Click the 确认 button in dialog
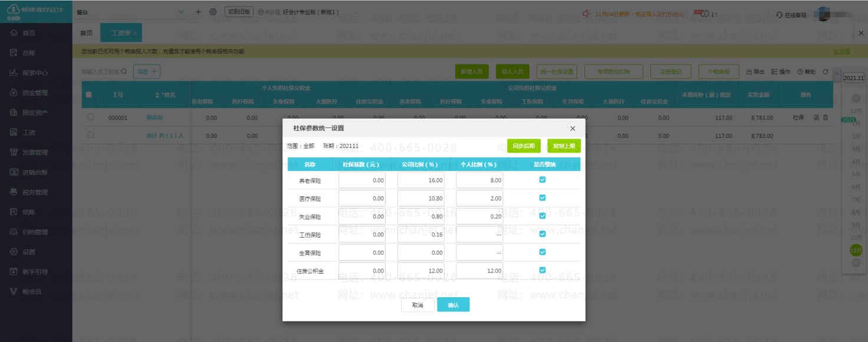 coord(453,305)
